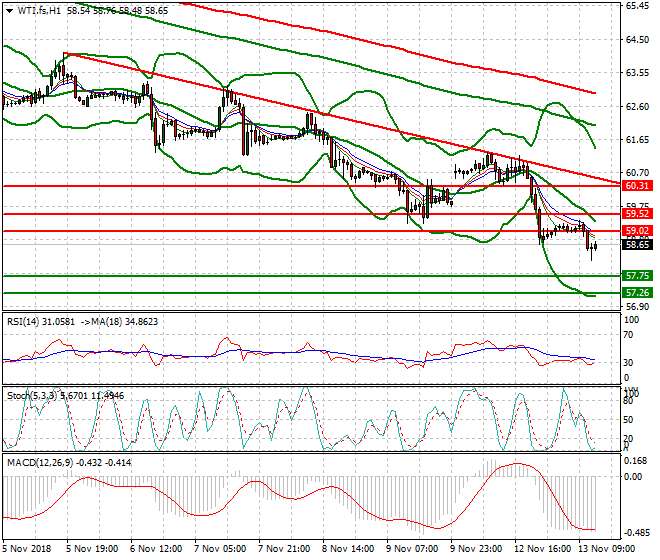The width and height of the screenshot is (660, 560).
Task: Select the 0.00 level on MACD scale
Action: pyautogui.click(x=633, y=477)
